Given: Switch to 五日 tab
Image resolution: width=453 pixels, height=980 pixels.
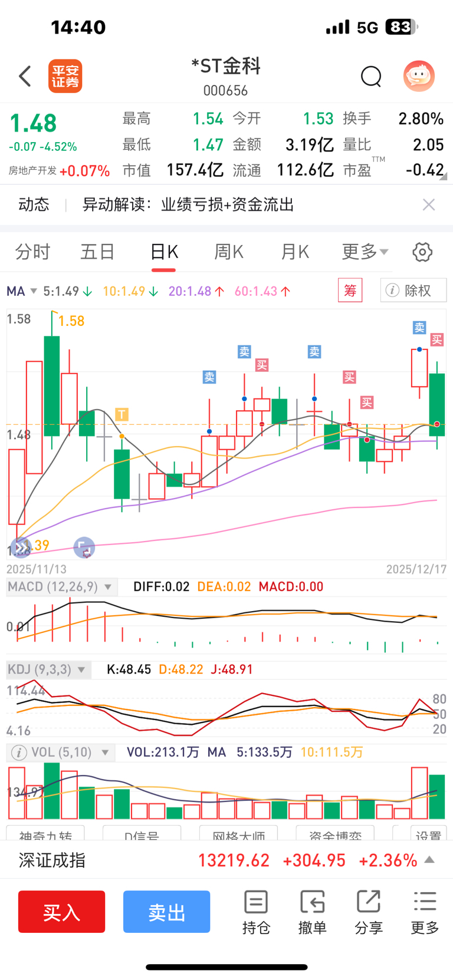Looking at the screenshot, I should [x=97, y=252].
